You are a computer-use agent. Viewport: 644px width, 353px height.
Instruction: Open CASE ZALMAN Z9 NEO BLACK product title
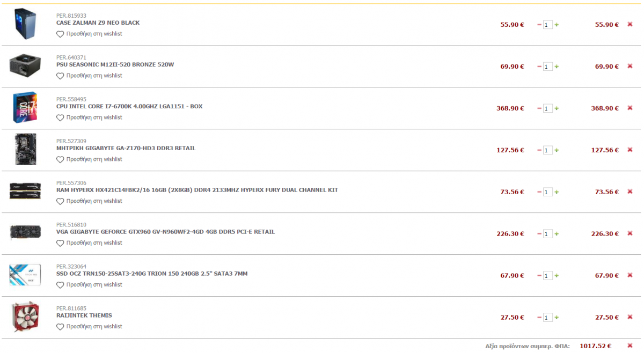(x=98, y=23)
